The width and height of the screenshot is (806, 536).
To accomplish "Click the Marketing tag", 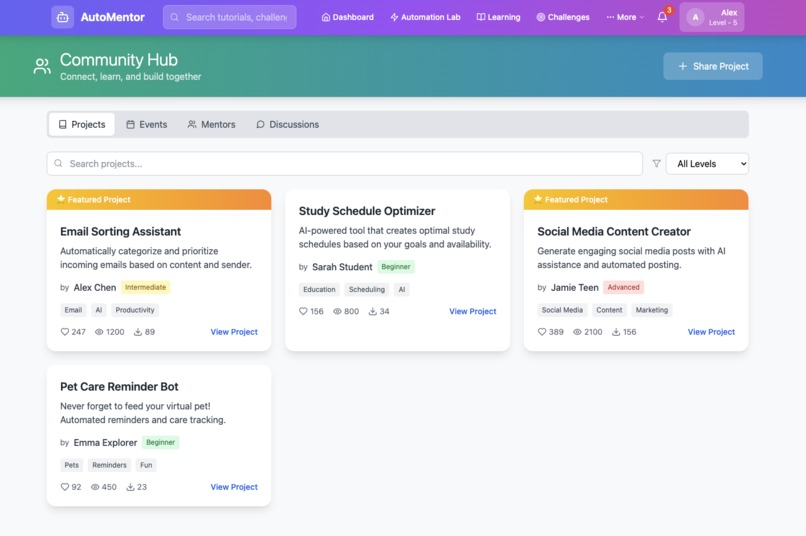I will (x=652, y=310).
